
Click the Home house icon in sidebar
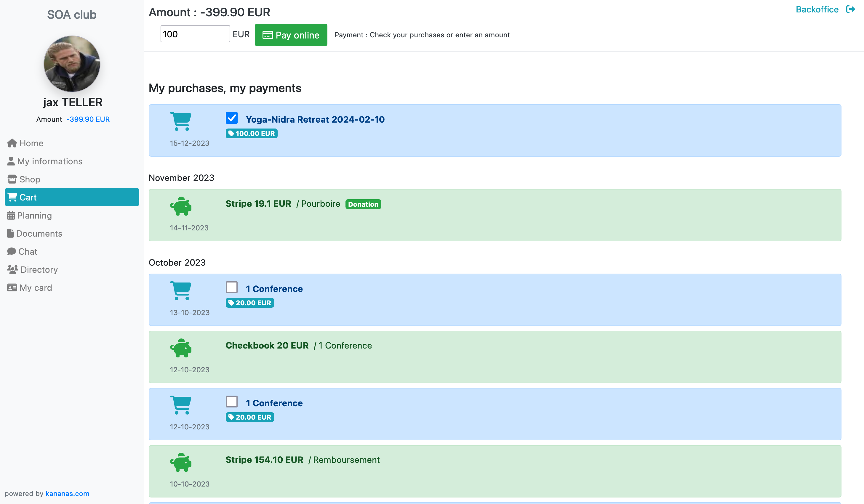[x=12, y=143]
